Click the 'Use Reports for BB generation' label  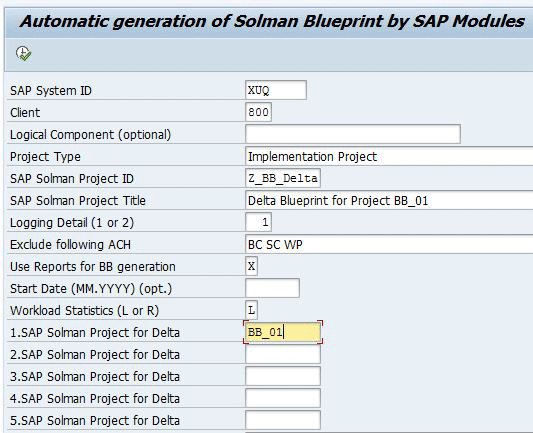pos(92,267)
